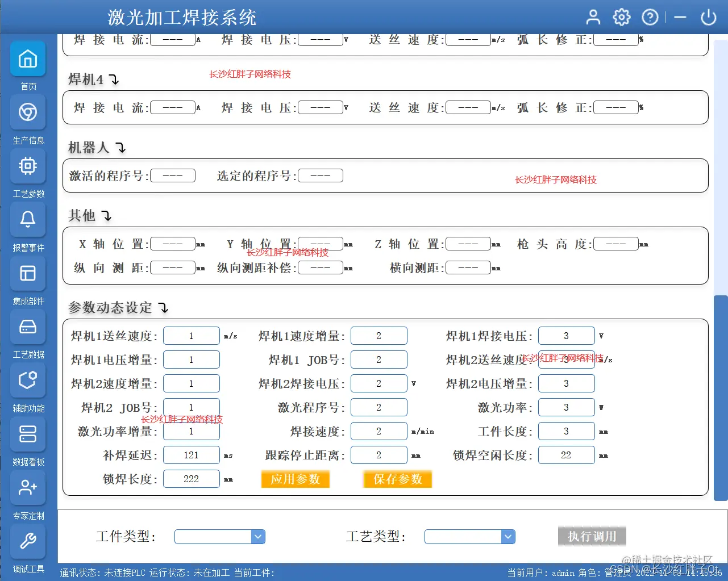The image size is (728, 581).
Task: Click the Z轴位置 value field
Action: tap(468, 244)
